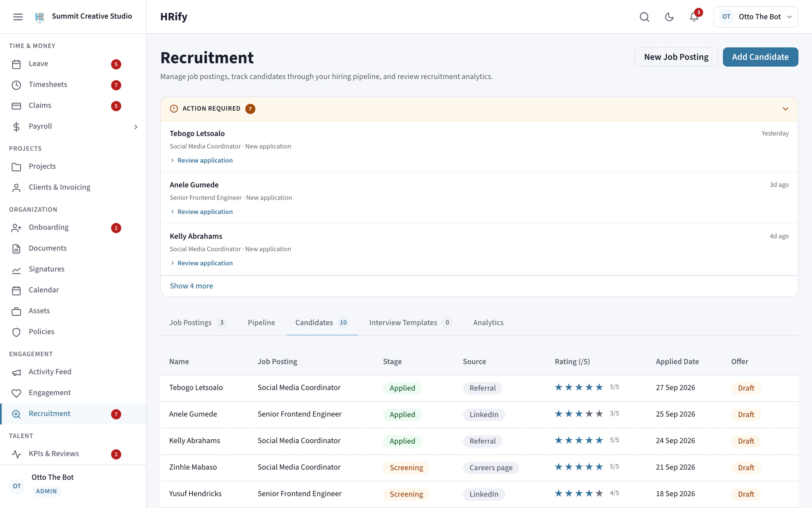Click the Rating (/5) column header
The height and width of the screenshot is (508, 812).
[x=572, y=361]
